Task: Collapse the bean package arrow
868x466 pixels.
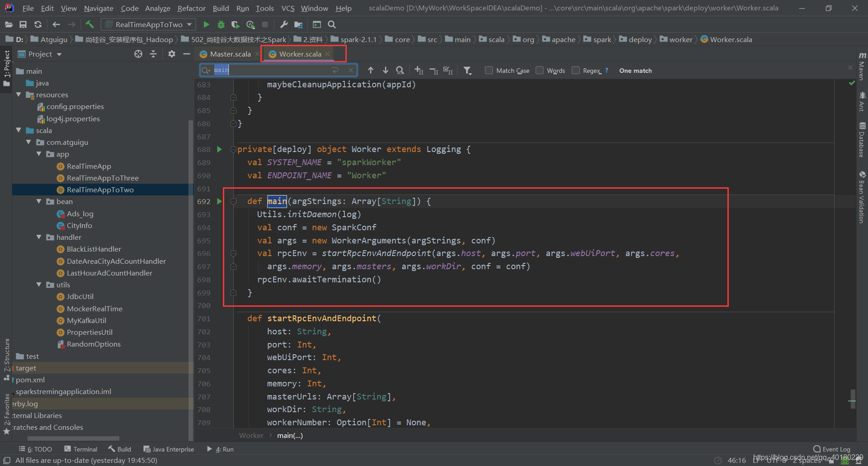Action: (39, 201)
